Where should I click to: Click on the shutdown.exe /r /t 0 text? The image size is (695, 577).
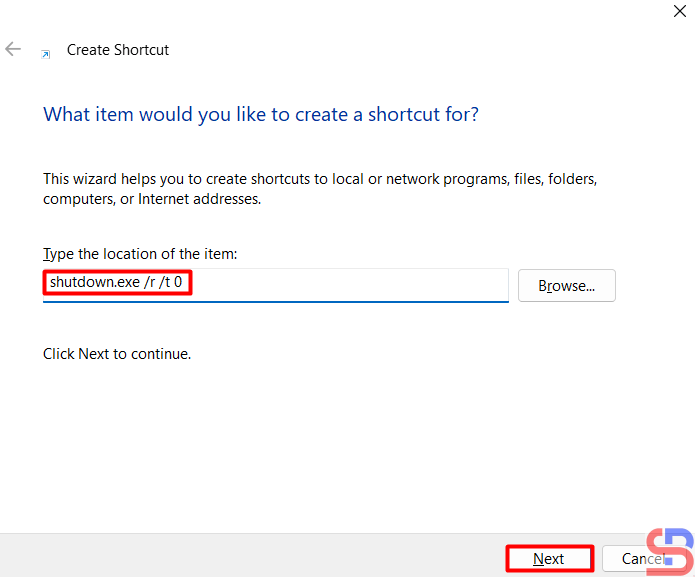pos(116,283)
